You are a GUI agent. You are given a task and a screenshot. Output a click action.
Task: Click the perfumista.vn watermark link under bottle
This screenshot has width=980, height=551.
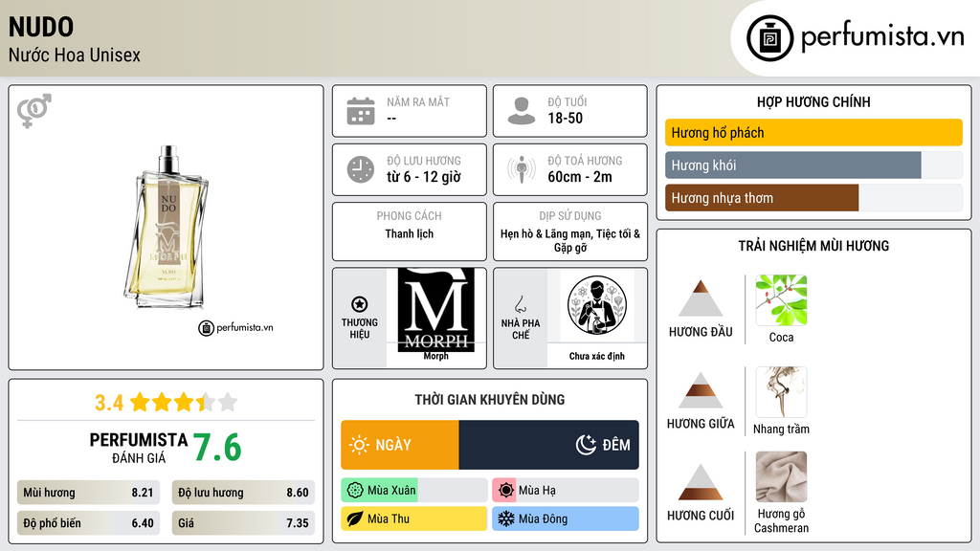point(235,327)
